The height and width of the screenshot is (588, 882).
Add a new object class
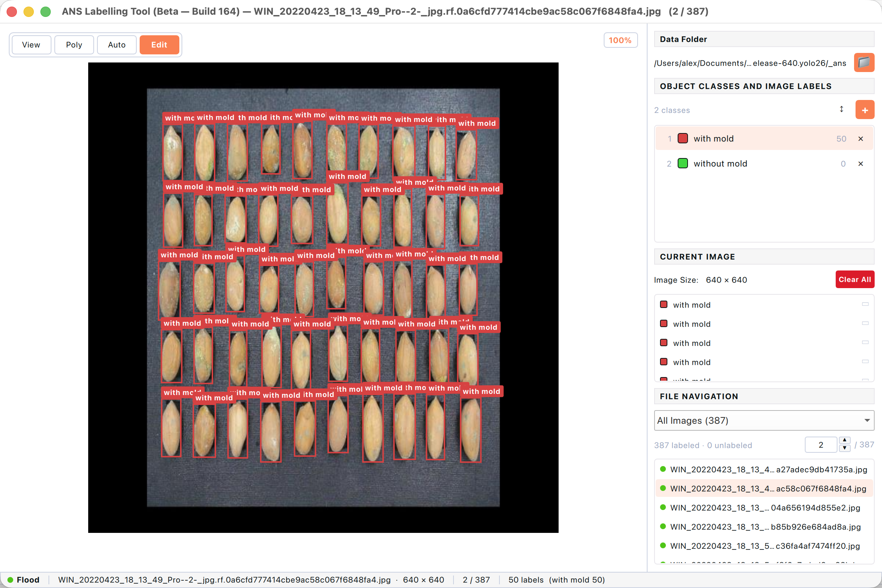point(865,110)
